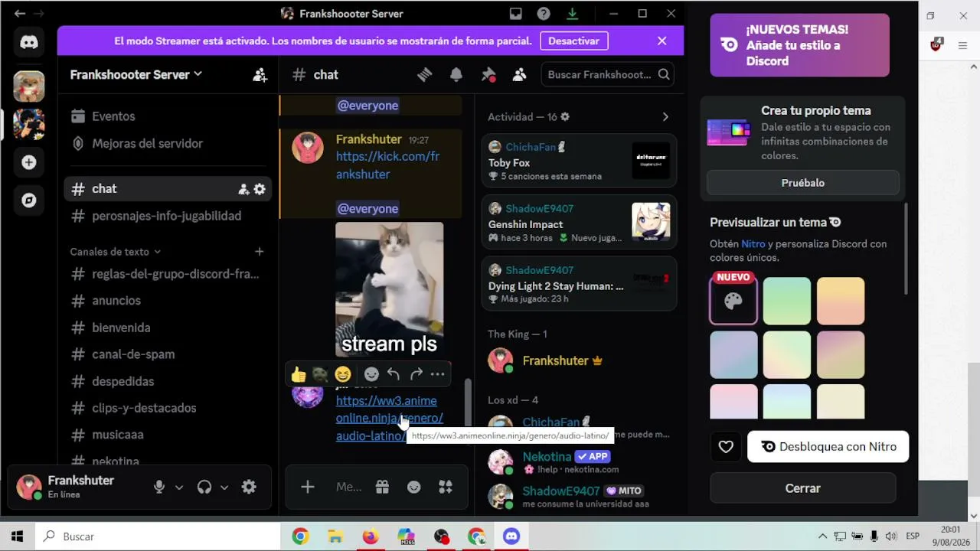Click Cerrar button in theme panel

tap(803, 488)
